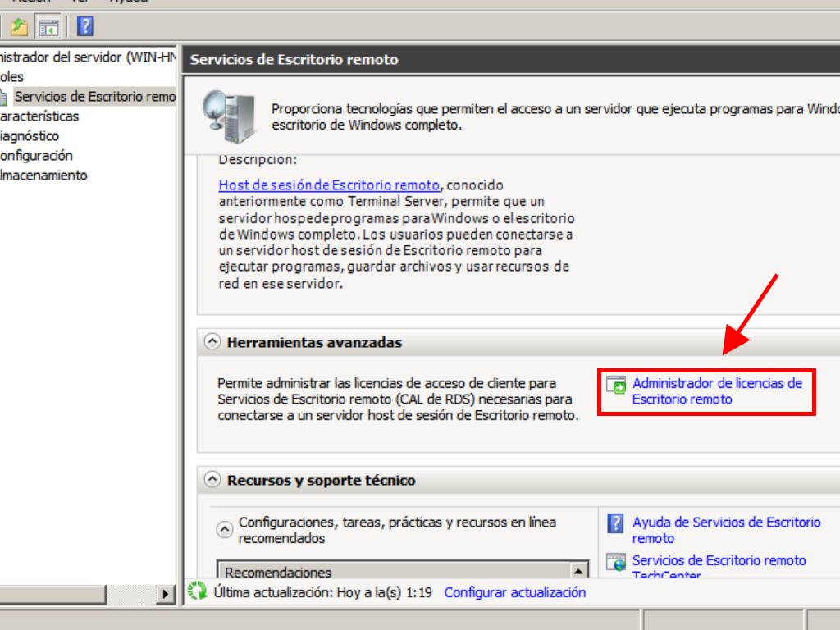Click the TechCenter globe icon

616,562
